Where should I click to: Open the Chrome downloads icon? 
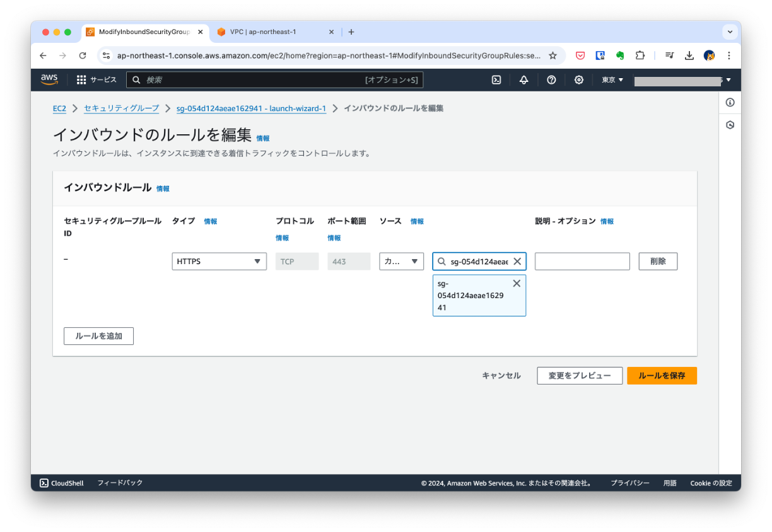coord(689,55)
